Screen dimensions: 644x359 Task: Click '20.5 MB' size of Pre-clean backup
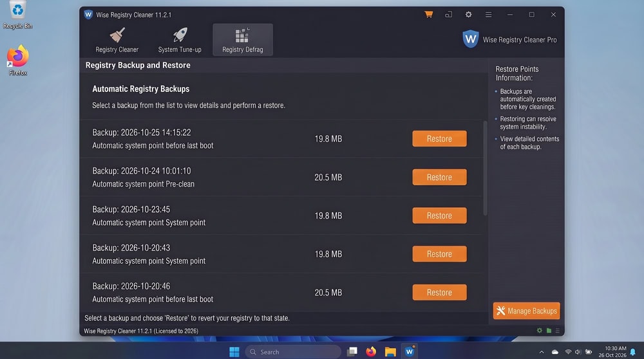[x=328, y=177]
